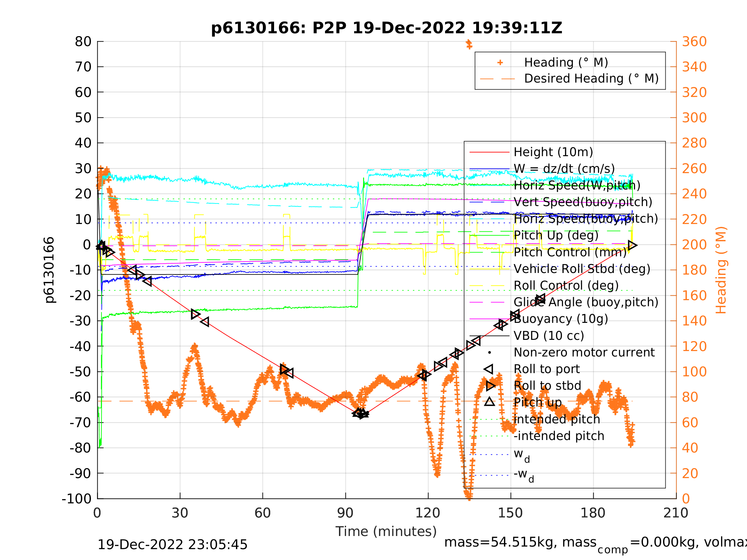Click the orange dashed Desired Heading line sample
Screen dimensions: 747x560
click(498, 79)
